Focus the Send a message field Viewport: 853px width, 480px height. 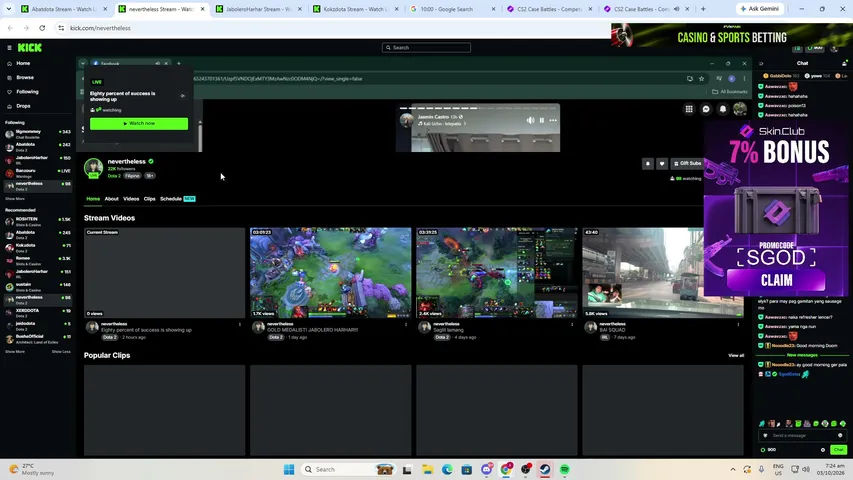[802, 435]
